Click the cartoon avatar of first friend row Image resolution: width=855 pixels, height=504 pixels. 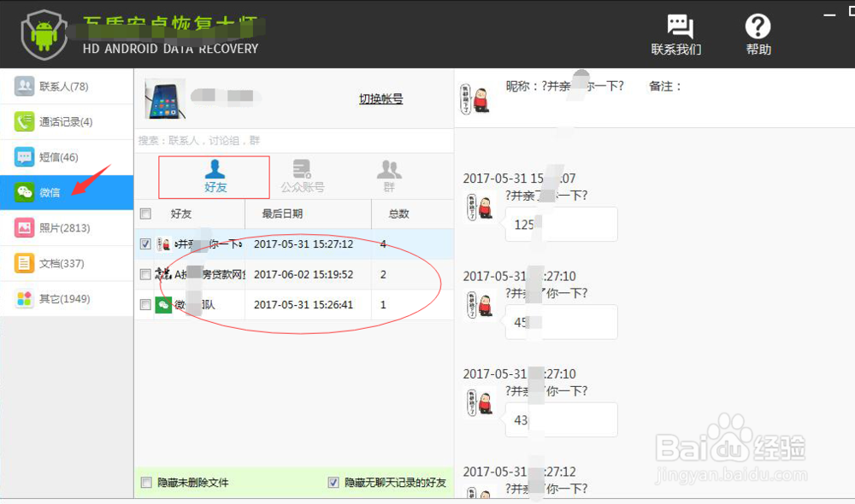pyautogui.click(x=163, y=243)
